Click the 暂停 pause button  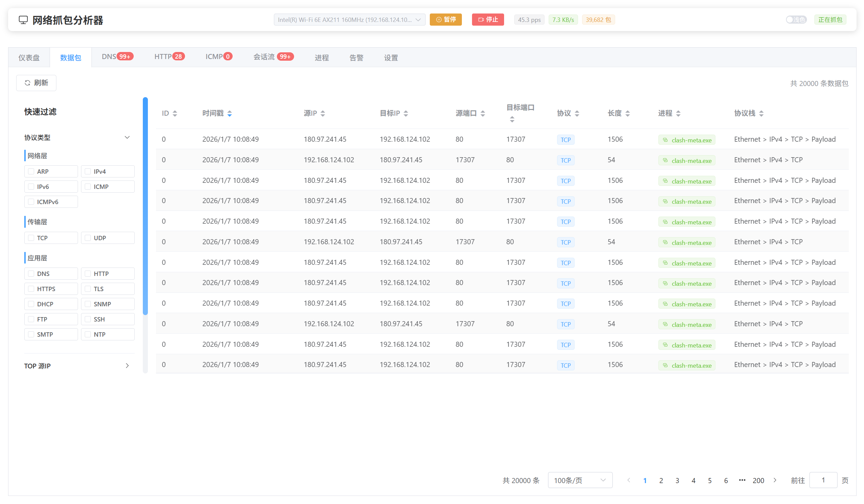coord(445,20)
